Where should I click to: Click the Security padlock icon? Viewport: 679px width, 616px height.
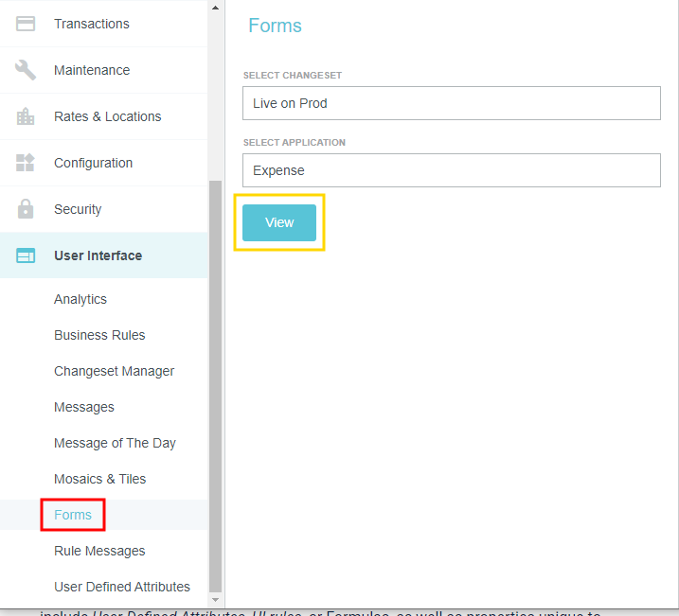coord(26,209)
